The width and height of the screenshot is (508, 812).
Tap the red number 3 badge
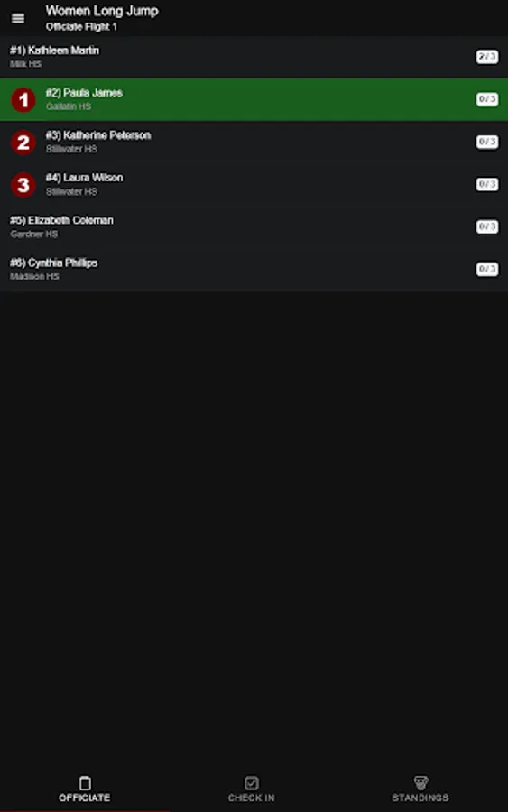(23, 185)
